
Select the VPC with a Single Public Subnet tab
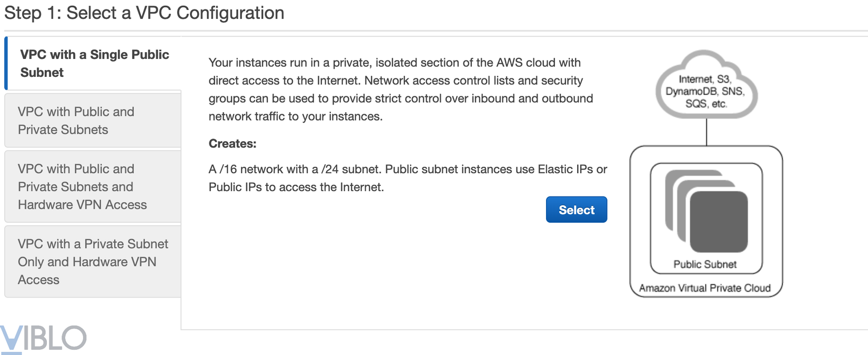point(94,63)
